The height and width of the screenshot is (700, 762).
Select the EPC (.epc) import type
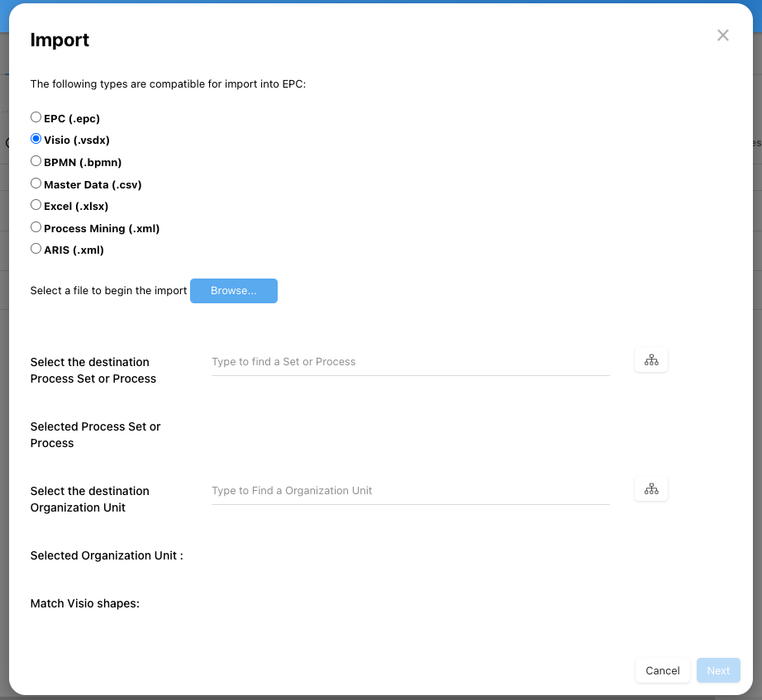36,117
